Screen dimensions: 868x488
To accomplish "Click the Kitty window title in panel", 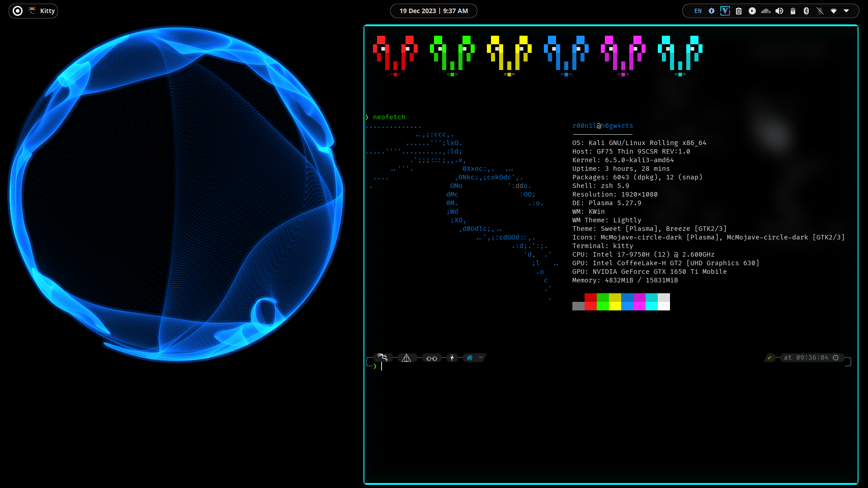I will [47, 11].
